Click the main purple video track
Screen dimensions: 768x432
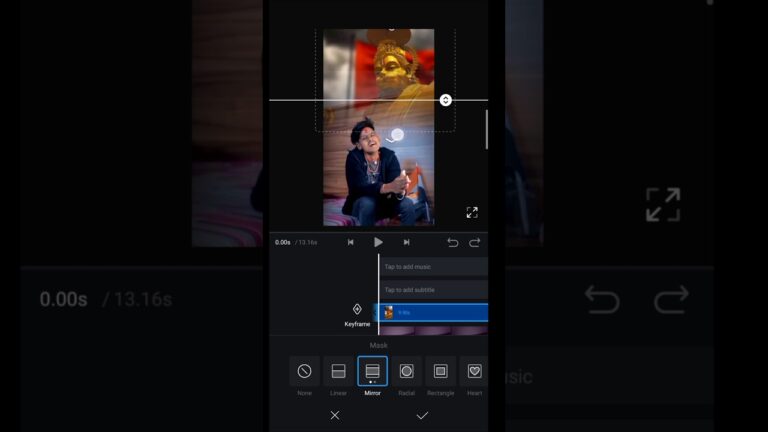[433, 331]
